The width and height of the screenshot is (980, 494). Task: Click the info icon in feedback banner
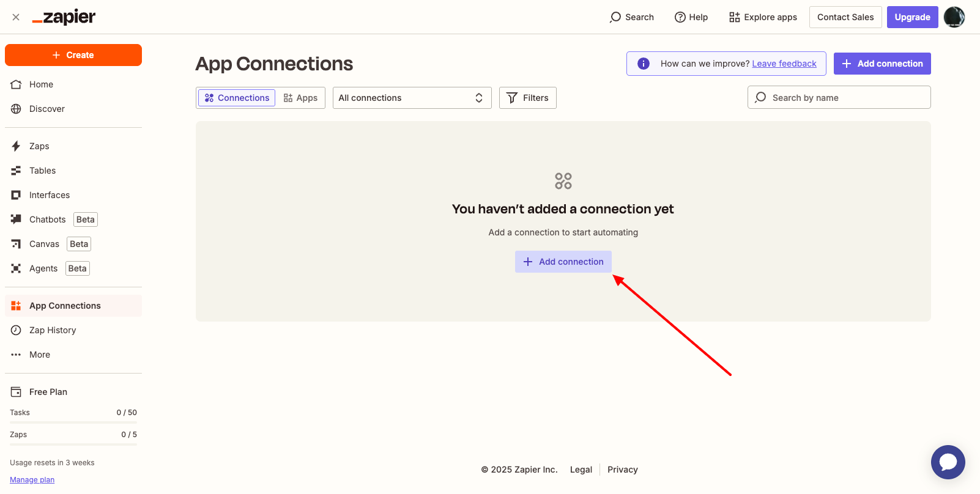pyautogui.click(x=644, y=64)
